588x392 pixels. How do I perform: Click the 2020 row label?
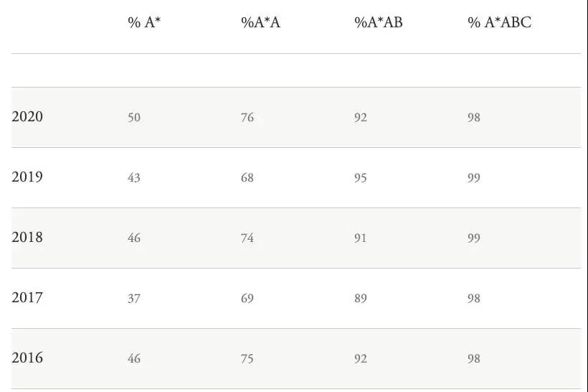click(27, 117)
